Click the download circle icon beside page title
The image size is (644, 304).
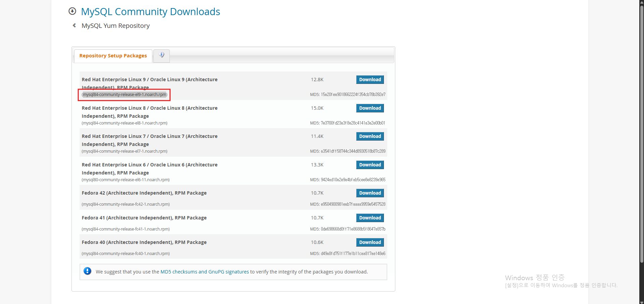(x=72, y=11)
